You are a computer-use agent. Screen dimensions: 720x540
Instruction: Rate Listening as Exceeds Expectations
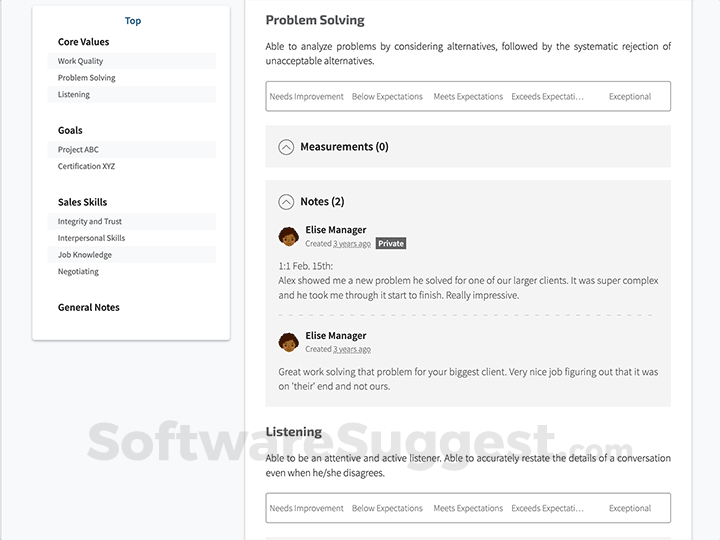pos(547,508)
